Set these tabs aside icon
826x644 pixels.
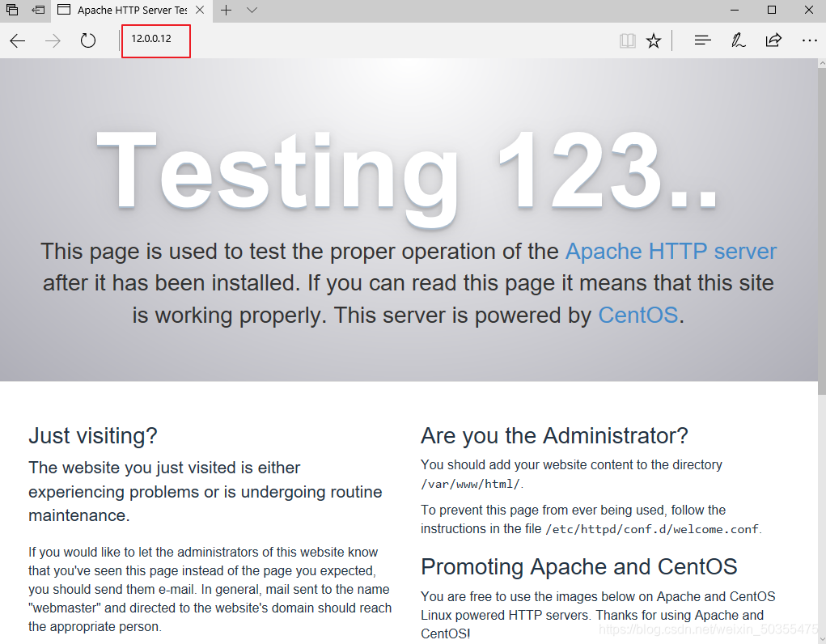coord(38,10)
